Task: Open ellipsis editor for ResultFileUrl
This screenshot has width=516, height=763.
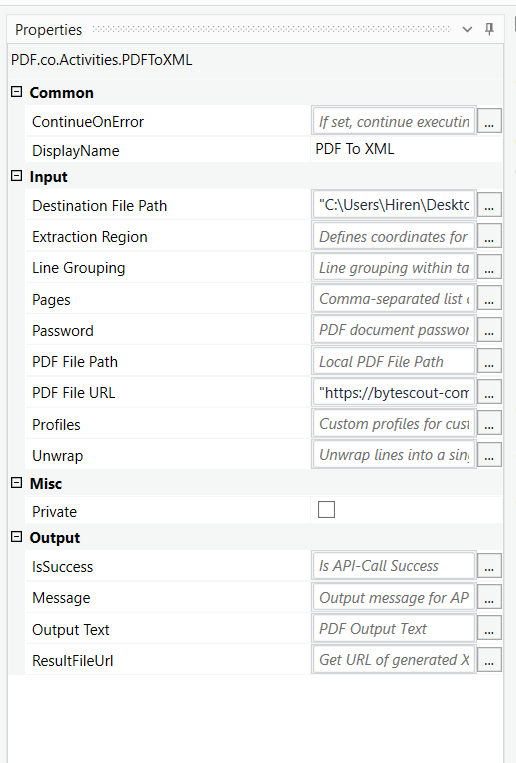Action: [489, 660]
